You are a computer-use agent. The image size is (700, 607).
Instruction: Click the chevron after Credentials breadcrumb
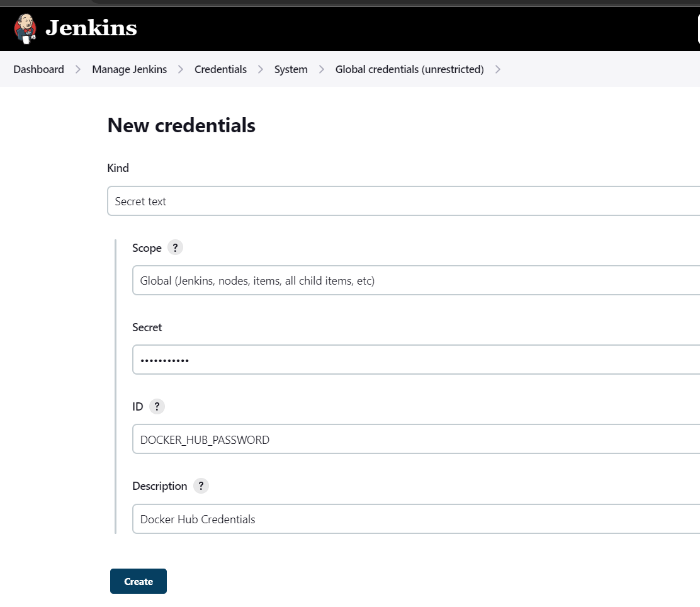260,69
